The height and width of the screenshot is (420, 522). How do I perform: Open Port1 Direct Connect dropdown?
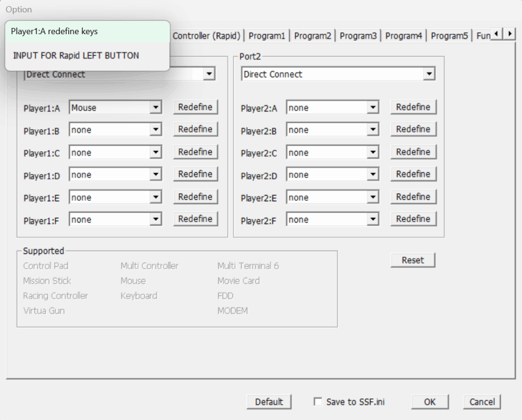click(x=209, y=74)
